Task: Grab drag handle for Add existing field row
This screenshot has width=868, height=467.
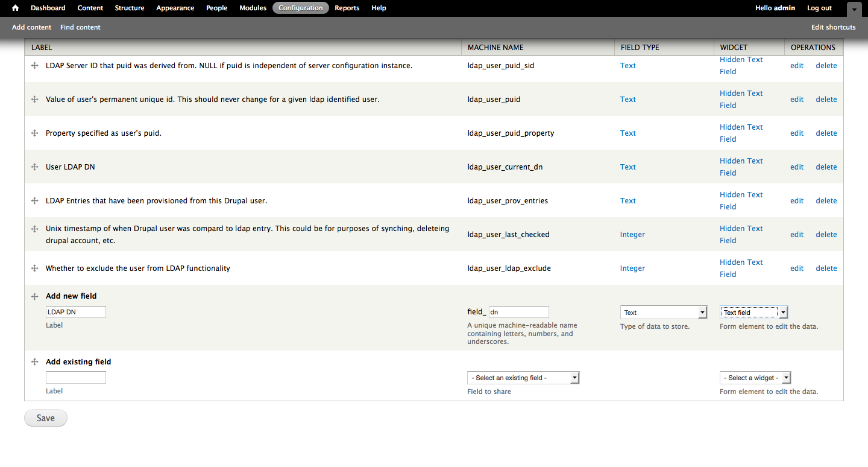Action: point(35,362)
